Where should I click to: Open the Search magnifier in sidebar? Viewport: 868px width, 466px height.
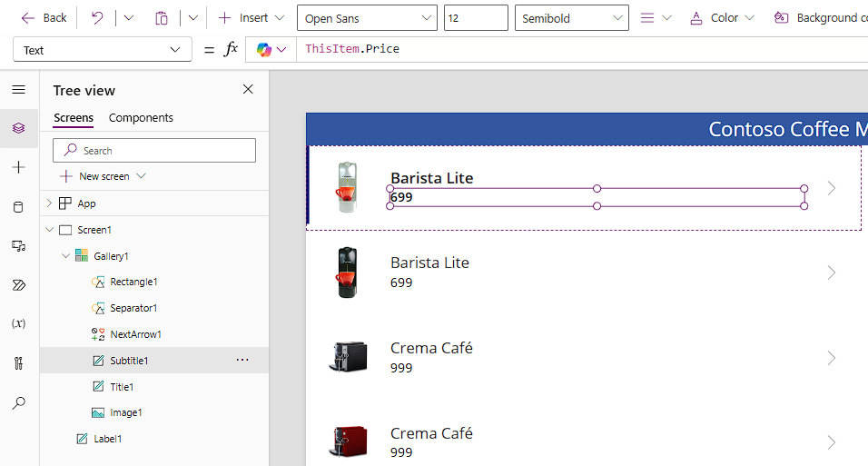(x=19, y=402)
